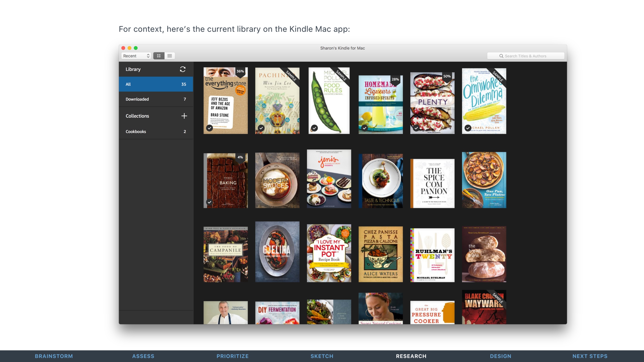Click the 50% progress badge on Plenty

coord(447,76)
